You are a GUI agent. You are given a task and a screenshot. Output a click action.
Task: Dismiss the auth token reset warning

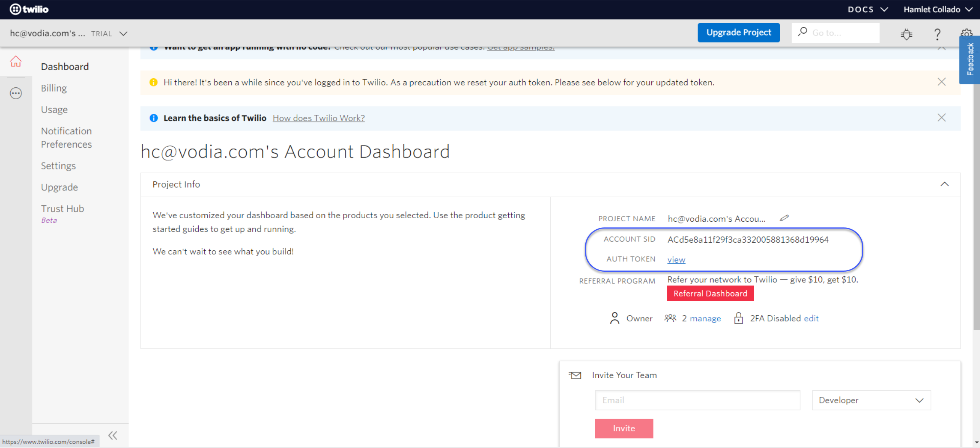[941, 82]
